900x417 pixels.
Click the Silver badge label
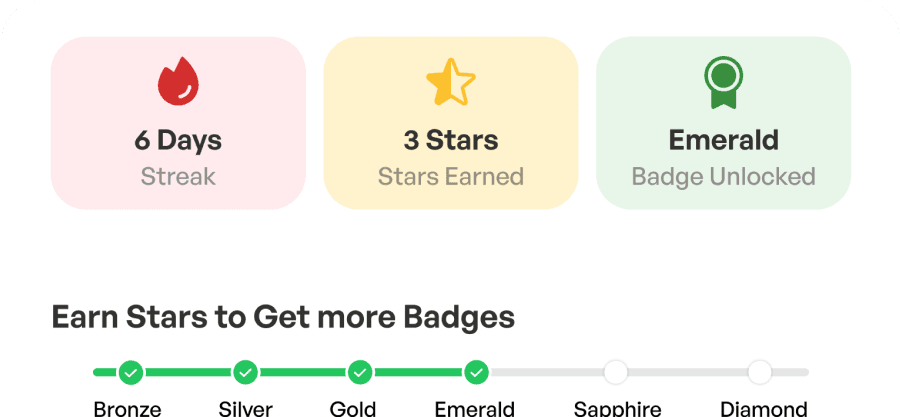pos(245,408)
